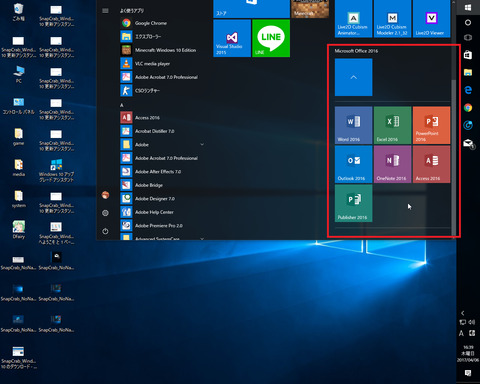Screen dimensions: 480x384
Task: Start Outlook 2016 tile
Action: (x=353, y=164)
